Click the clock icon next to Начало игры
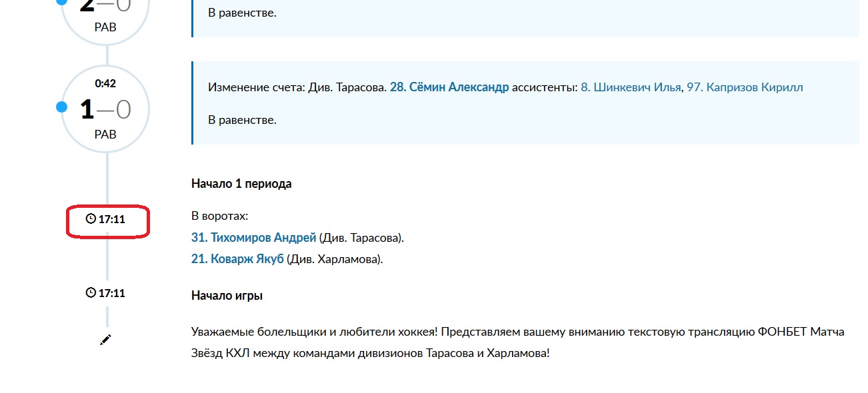This screenshot has width=868, height=393. click(x=91, y=292)
